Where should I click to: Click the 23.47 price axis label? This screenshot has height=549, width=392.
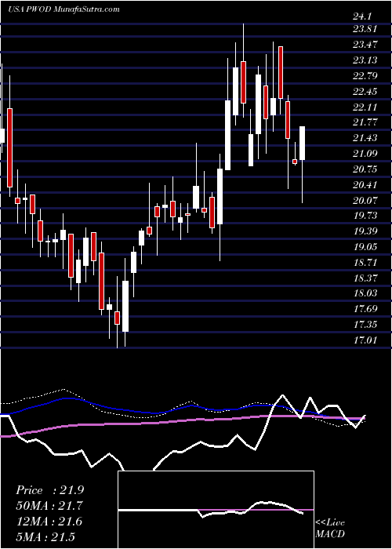365,44
